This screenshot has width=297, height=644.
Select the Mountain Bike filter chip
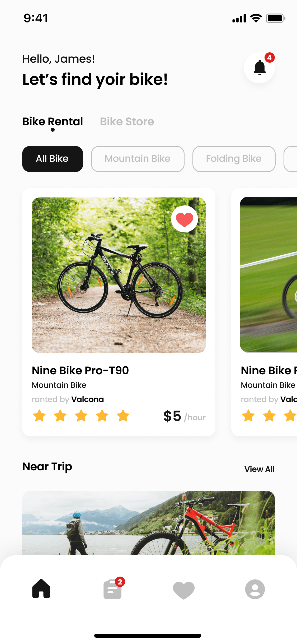click(x=138, y=159)
